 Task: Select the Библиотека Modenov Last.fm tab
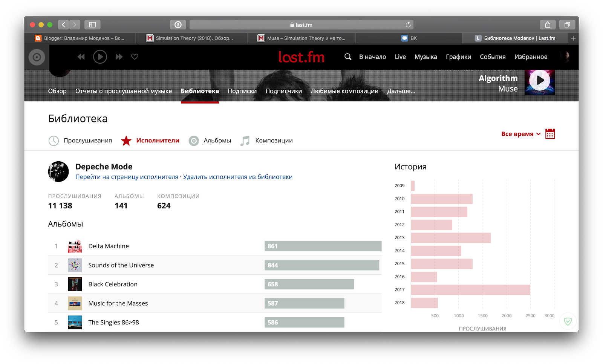click(515, 38)
